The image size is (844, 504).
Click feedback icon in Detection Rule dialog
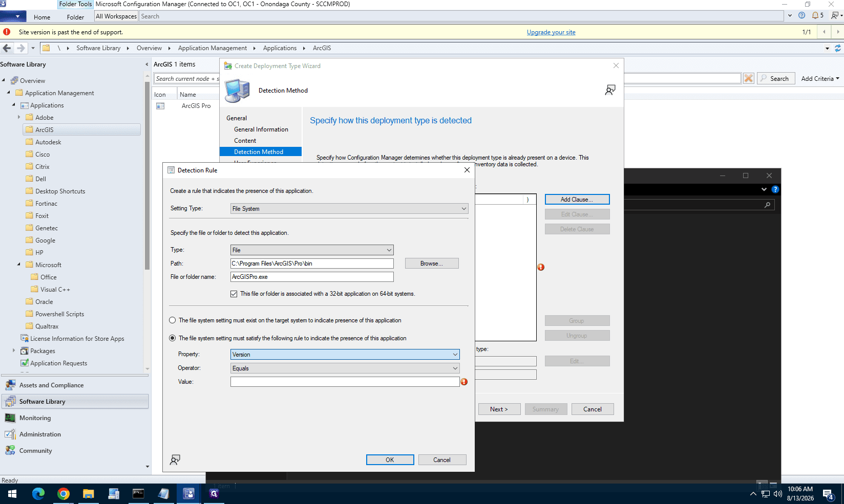pos(175,459)
